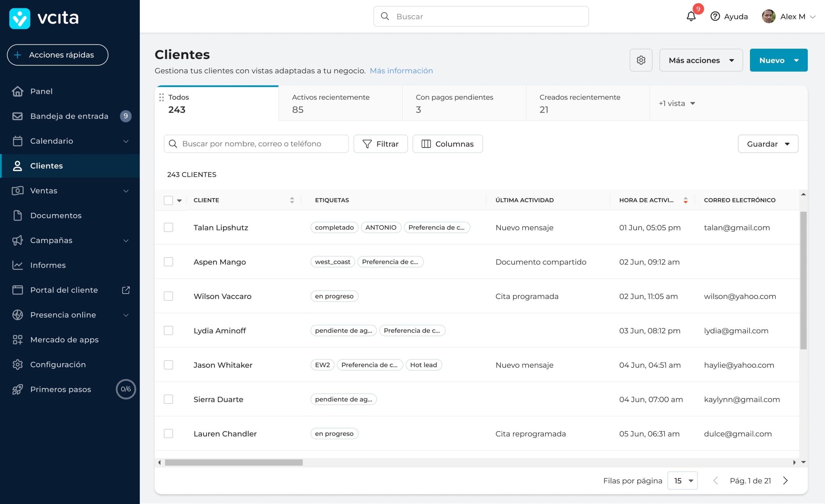Expand the Filas por página dropdown
825x504 pixels.
pyautogui.click(x=682, y=480)
